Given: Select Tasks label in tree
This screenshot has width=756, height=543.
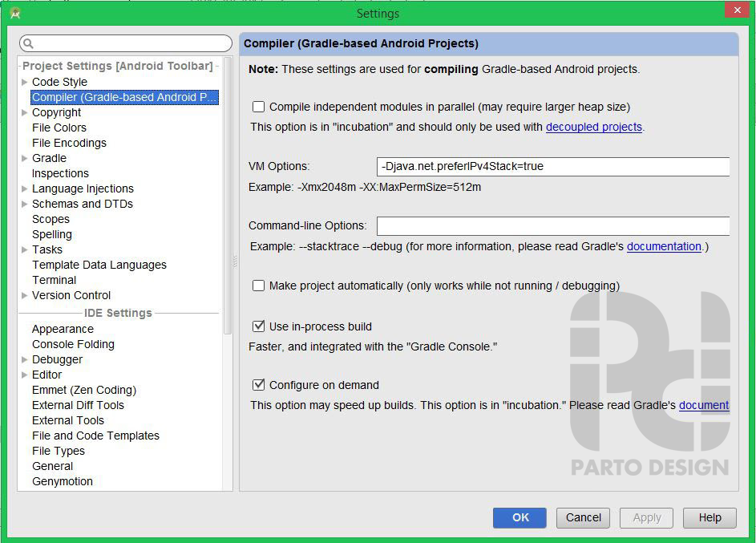Looking at the screenshot, I should click(47, 249).
